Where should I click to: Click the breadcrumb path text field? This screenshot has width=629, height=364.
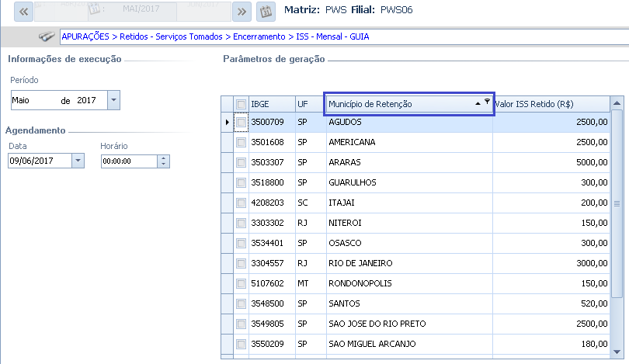[x=342, y=36]
